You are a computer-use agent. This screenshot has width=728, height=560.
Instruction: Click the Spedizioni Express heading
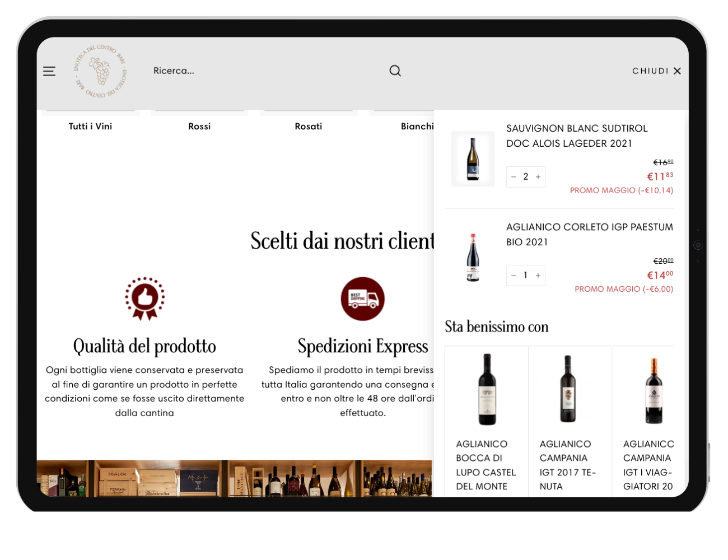click(363, 347)
